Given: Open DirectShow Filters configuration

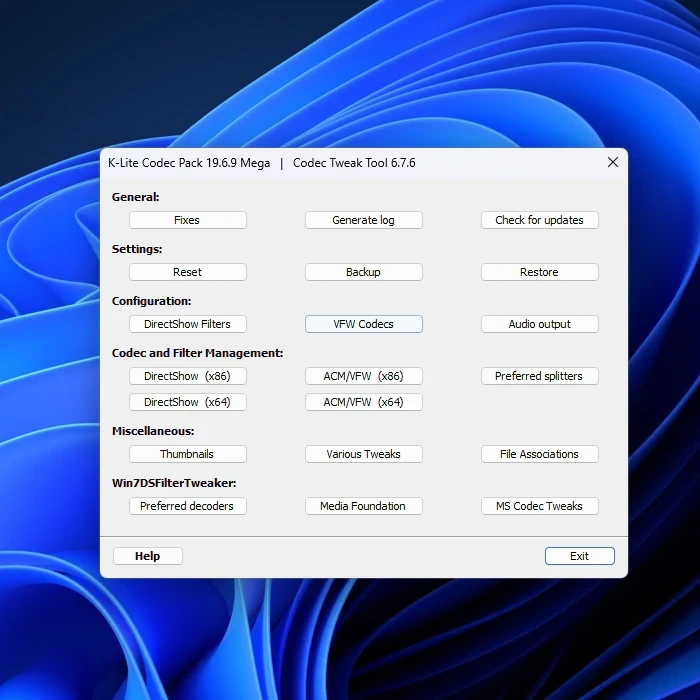Looking at the screenshot, I should 188,324.
